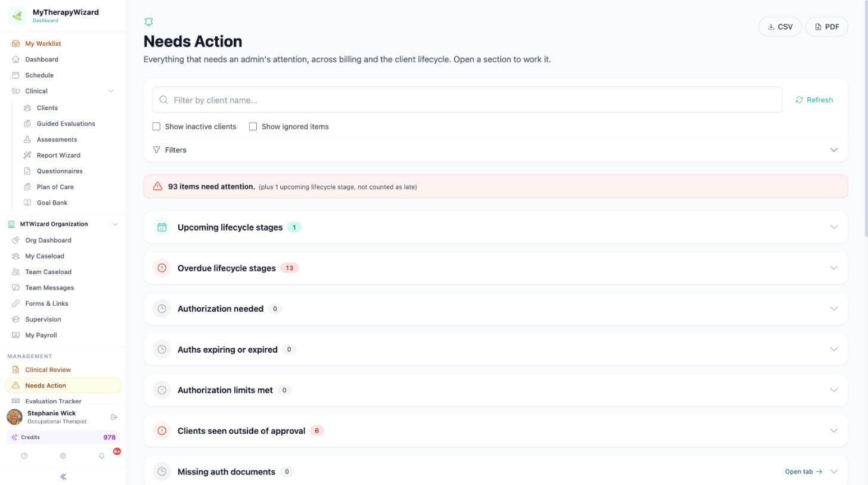Download the CSV export

coord(780,27)
